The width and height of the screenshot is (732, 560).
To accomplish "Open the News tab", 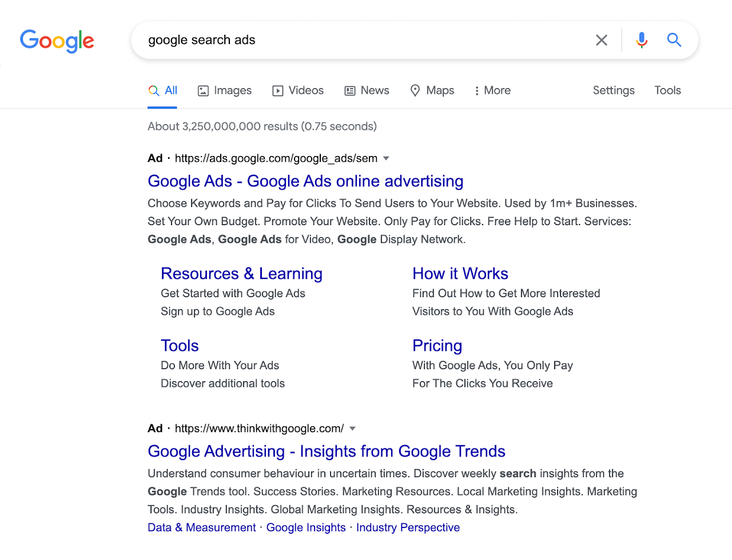I will pos(367,90).
